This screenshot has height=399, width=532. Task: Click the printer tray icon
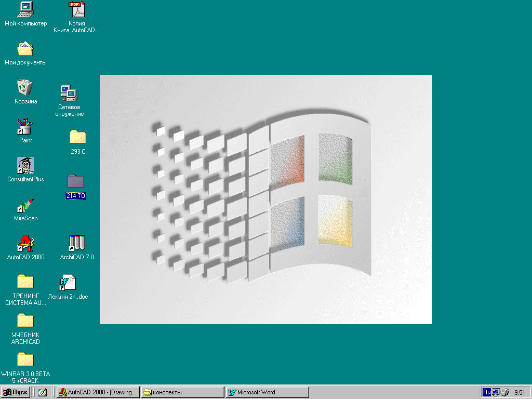coord(504,392)
